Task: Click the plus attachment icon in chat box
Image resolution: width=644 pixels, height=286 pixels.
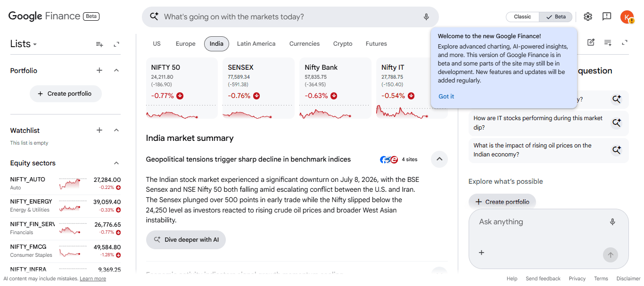Action: pyautogui.click(x=481, y=253)
